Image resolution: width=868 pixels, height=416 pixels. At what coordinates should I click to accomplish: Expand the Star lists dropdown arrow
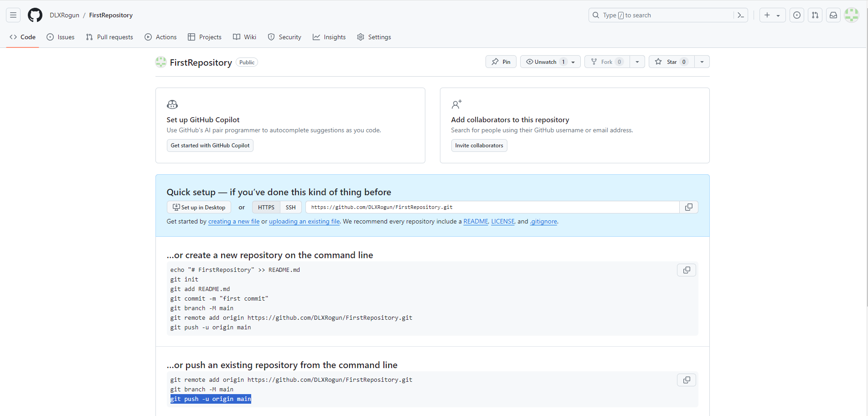click(x=702, y=62)
